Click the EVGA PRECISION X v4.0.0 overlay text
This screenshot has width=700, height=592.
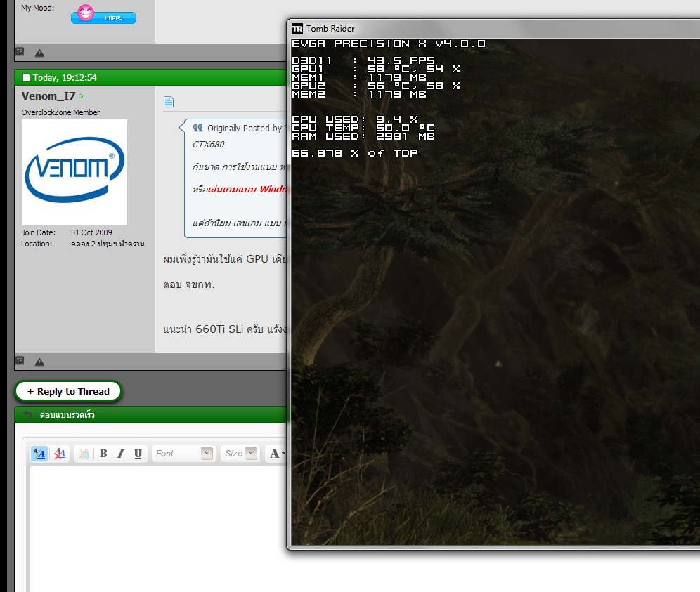click(x=389, y=44)
